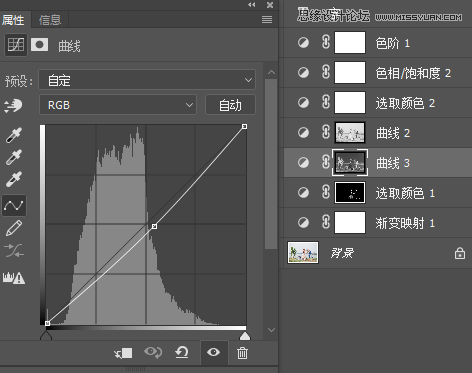Select the 色相/饱和度 2 mask thumbnail
This screenshot has width=472, height=373.
coord(350,73)
